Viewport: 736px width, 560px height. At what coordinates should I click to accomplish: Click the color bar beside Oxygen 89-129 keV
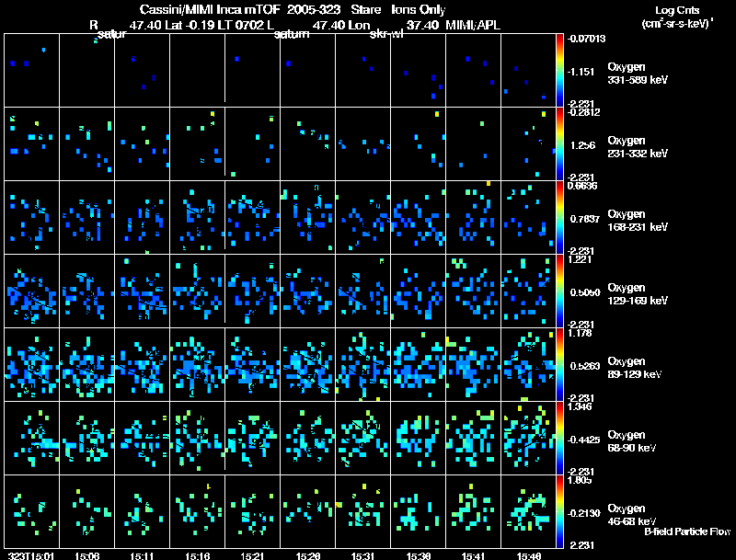[560, 365]
